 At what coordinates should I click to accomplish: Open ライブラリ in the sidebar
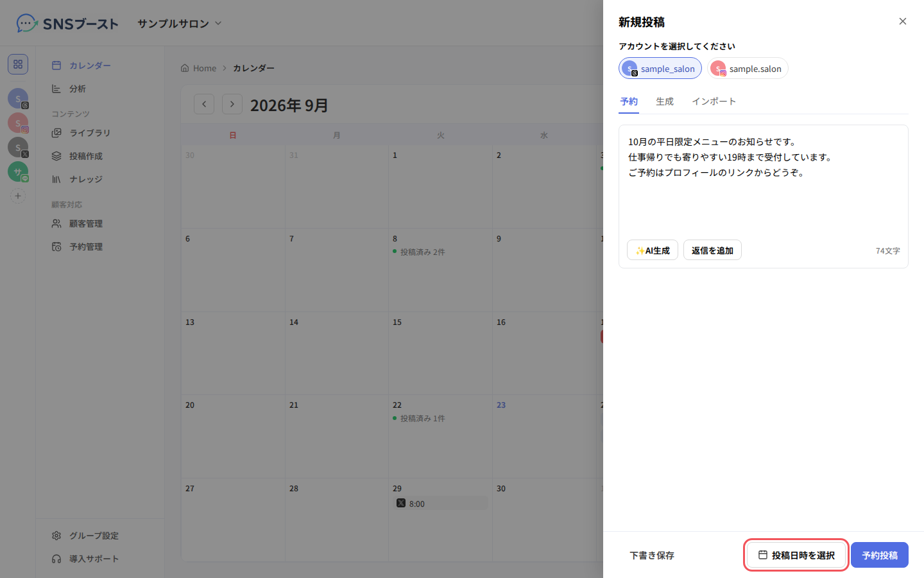click(100, 133)
